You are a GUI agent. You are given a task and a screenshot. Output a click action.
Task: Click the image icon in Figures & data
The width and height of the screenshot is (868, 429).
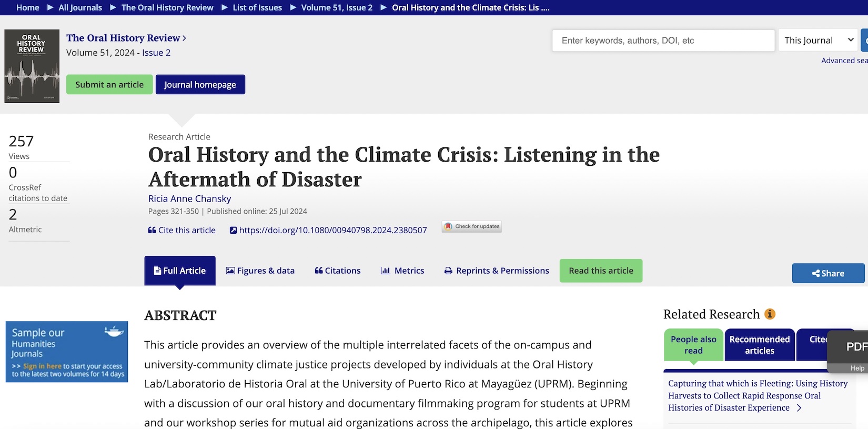point(230,271)
